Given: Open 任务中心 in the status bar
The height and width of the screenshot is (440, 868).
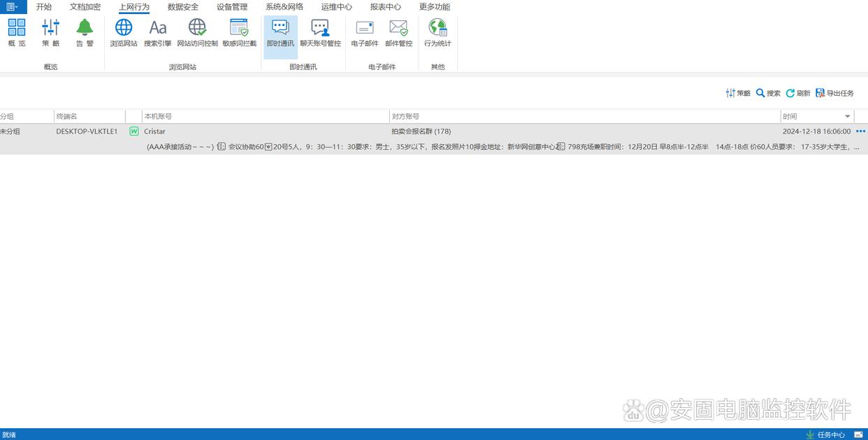Looking at the screenshot, I should 825,434.
